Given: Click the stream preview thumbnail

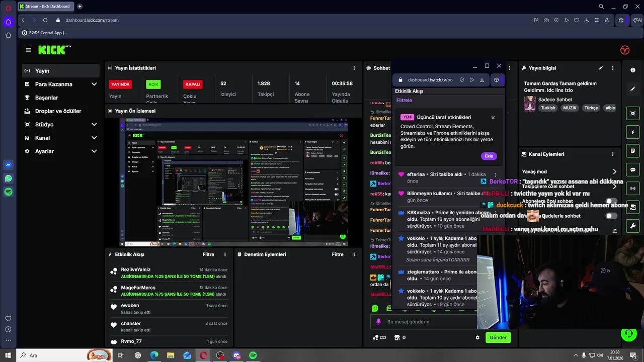Looking at the screenshot, I should 234,182.
